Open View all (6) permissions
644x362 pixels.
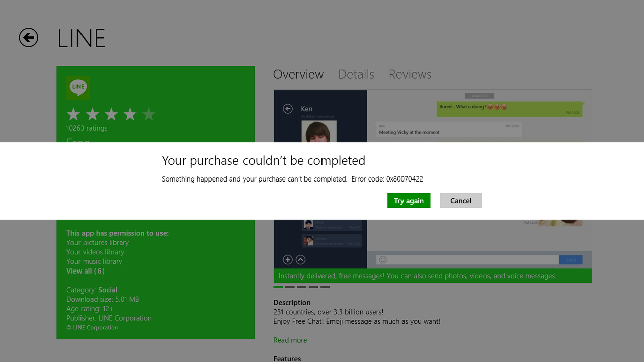coord(86,271)
